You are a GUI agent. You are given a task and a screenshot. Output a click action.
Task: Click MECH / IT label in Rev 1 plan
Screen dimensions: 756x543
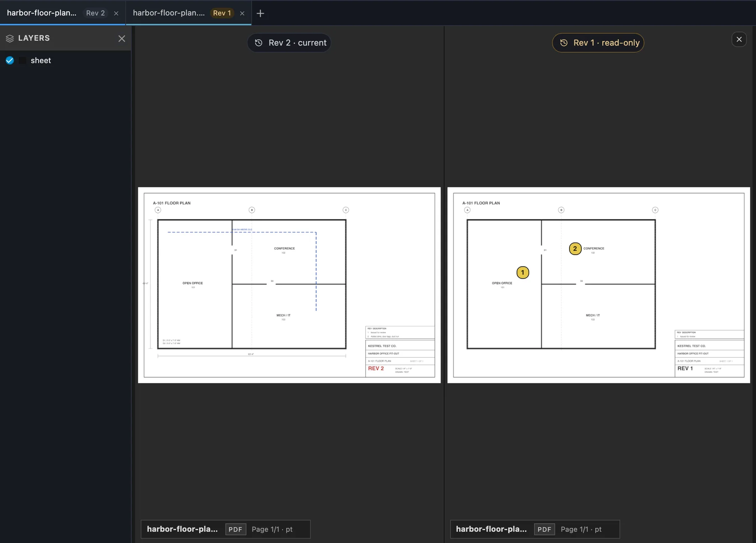coord(593,315)
